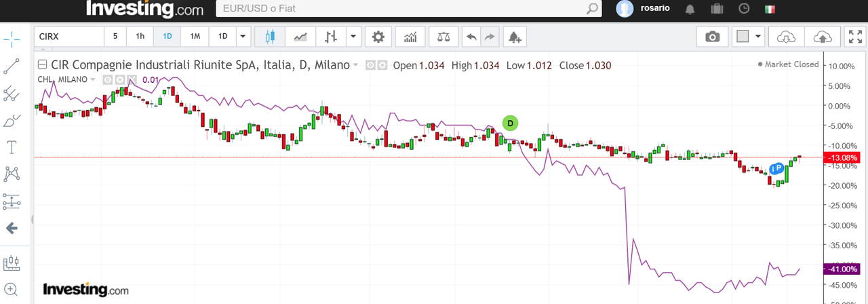Screen dimensions: 868x304
Task: Save the chart layout to cloud
Action: [x=821, y=37]
